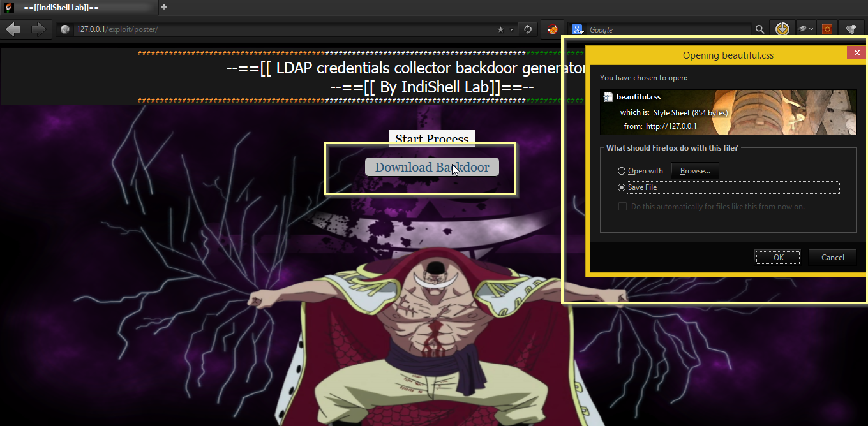The height and width of the screenshot is (426, 868).
Task: Click the 'You have chosen to open:' text
Action: pyautogui.click(x=643, y=78)
